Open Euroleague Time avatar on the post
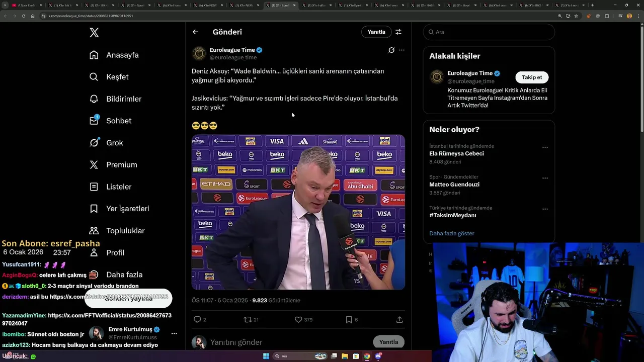This screenshot has width=644, height=362. pyautogui.click(x=199, y=53)
